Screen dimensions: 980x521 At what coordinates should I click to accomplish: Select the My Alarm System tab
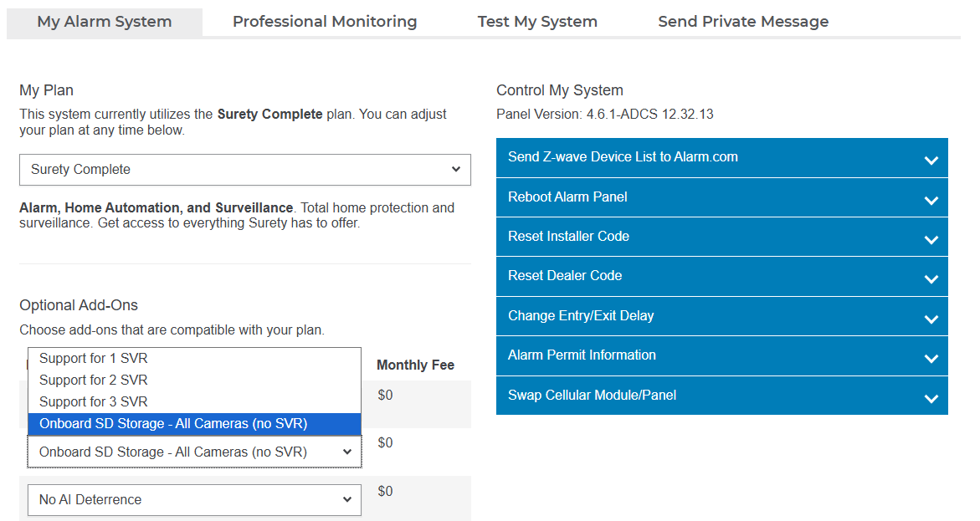click(x=105, y=22)
